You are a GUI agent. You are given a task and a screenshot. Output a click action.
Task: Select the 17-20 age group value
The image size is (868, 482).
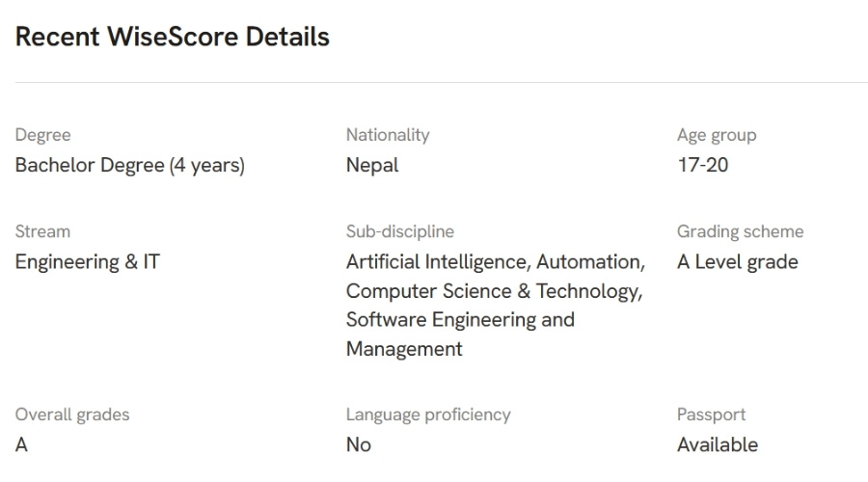[702, 165]
